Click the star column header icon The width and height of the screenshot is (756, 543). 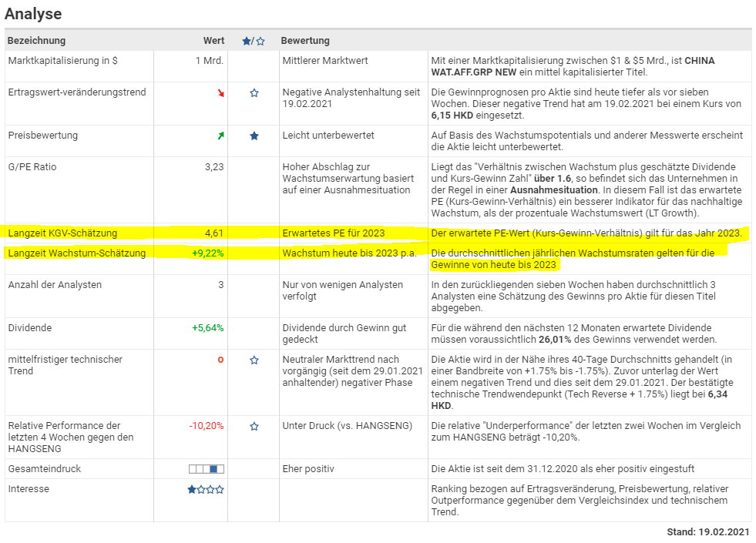coord(254,41)
